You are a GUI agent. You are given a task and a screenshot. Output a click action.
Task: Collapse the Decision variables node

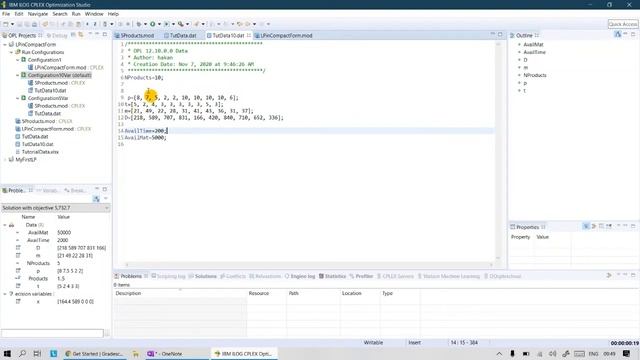pyautogui.click(x=5, y=294)
